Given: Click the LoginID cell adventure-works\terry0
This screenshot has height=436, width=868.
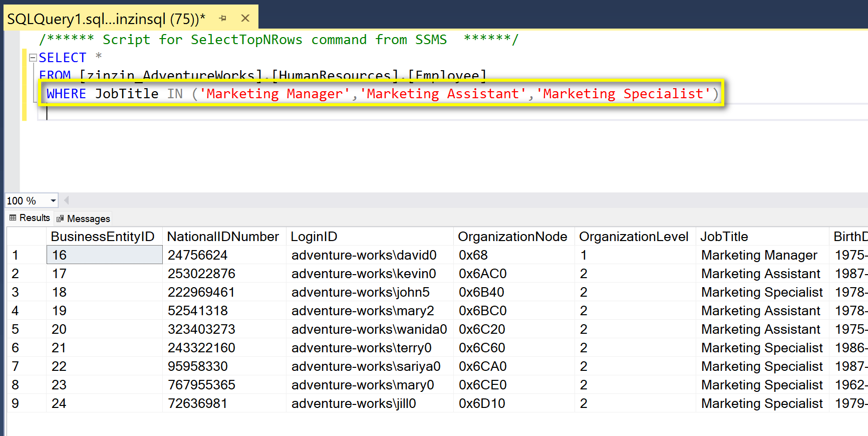Looking at the screenshot, I should pos(370,348).
